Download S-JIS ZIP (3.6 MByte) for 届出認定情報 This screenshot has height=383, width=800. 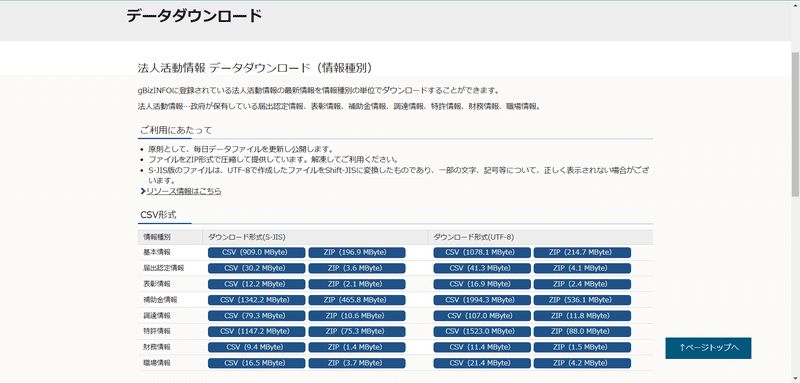[357, 268]
